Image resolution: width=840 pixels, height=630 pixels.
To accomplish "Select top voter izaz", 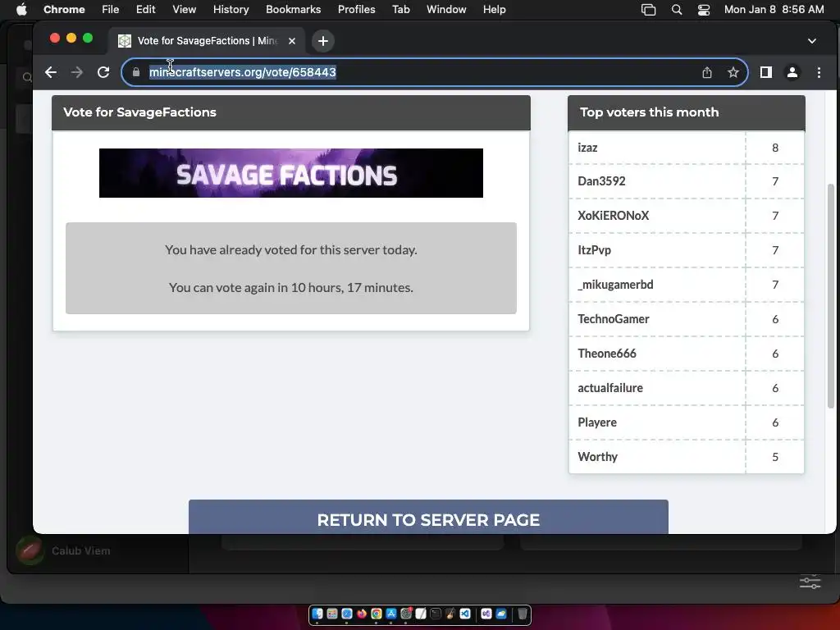I will [587, 148].
